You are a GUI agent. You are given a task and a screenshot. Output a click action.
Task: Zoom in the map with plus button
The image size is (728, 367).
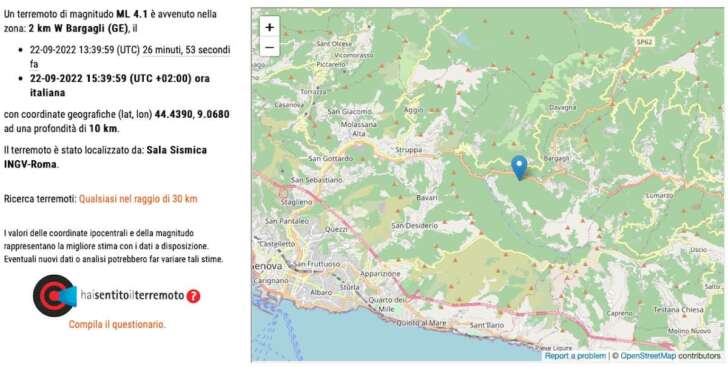coord(269,27)
